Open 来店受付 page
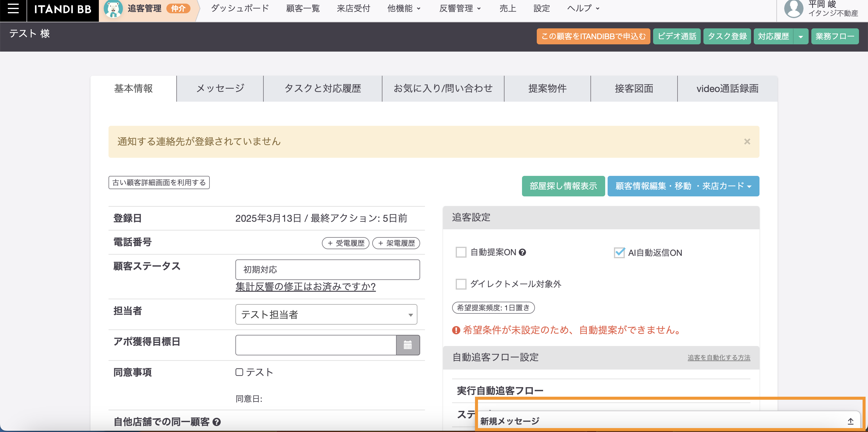This screenshot has width=868, height=432. tap(353, 8)
